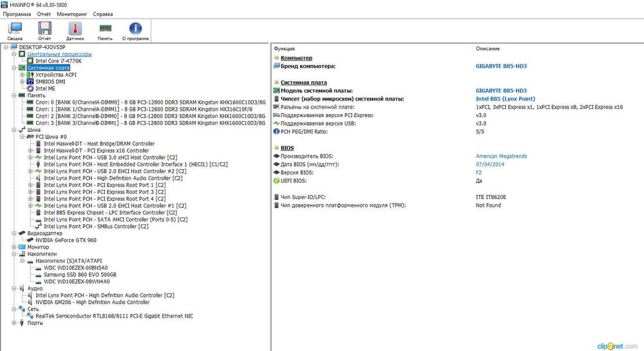
Task: Select memory Слот: 3 BANK 3 row
Action: click(150, 123)
